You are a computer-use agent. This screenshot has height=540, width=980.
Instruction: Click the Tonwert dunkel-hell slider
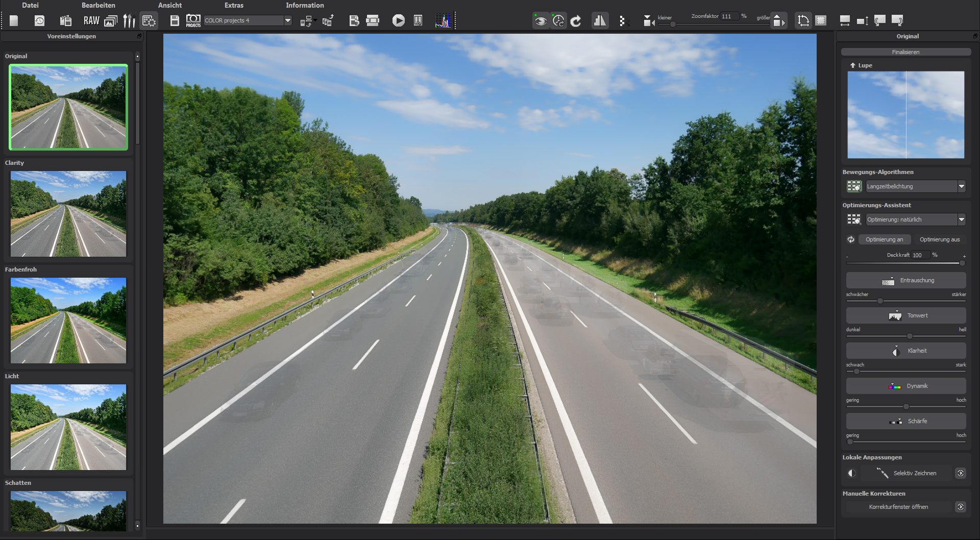click(x=906, y=336)
